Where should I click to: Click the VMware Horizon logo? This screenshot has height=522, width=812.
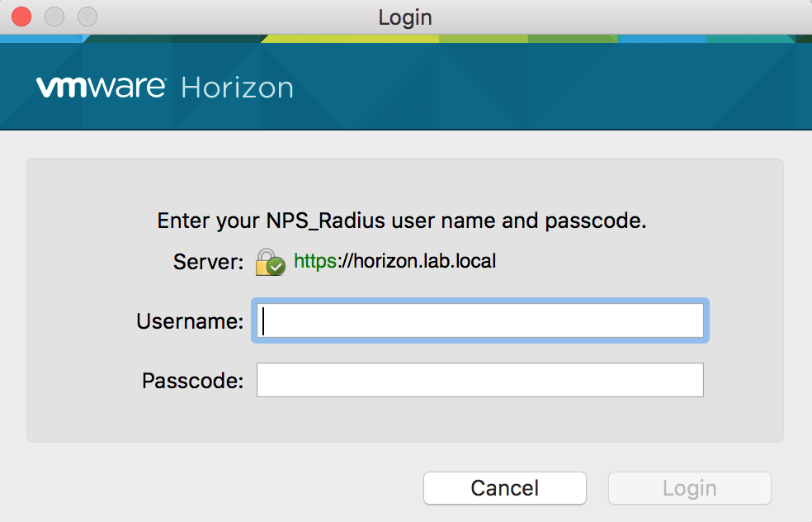pos(165,87)
